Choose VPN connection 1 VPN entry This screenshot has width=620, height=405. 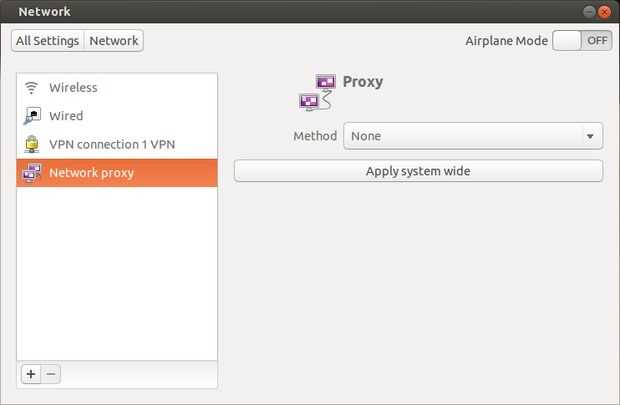[x=112, y=144]
